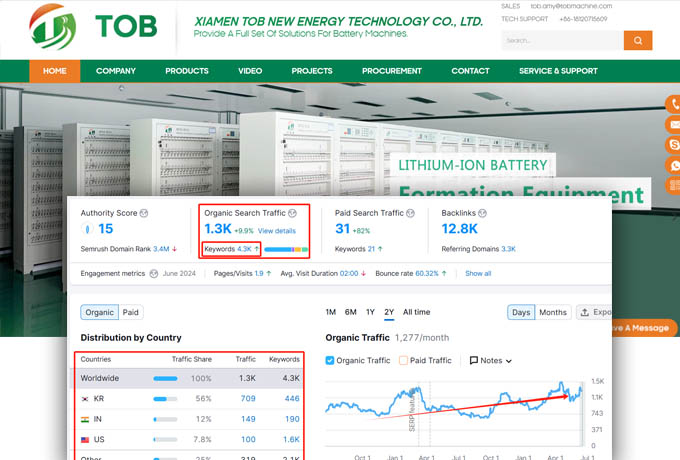Switch to Paid view toggle
Screen dimensions: 680x460
131,312
